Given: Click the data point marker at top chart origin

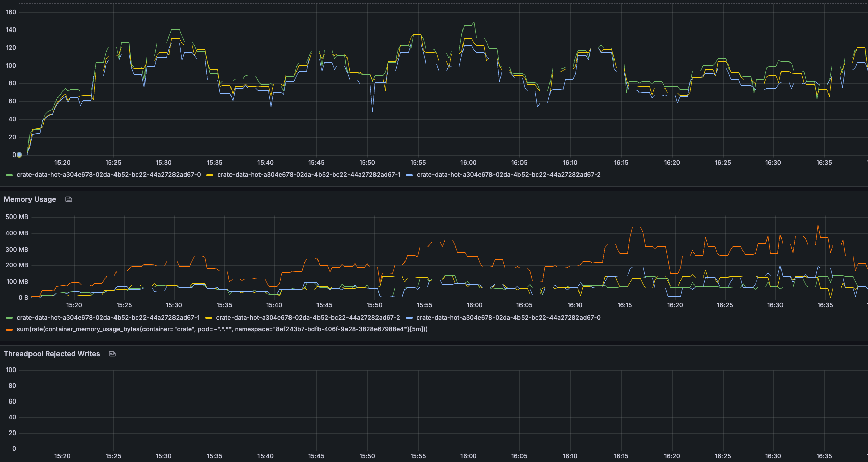Looking at the screenshot, I should point(19,155).
